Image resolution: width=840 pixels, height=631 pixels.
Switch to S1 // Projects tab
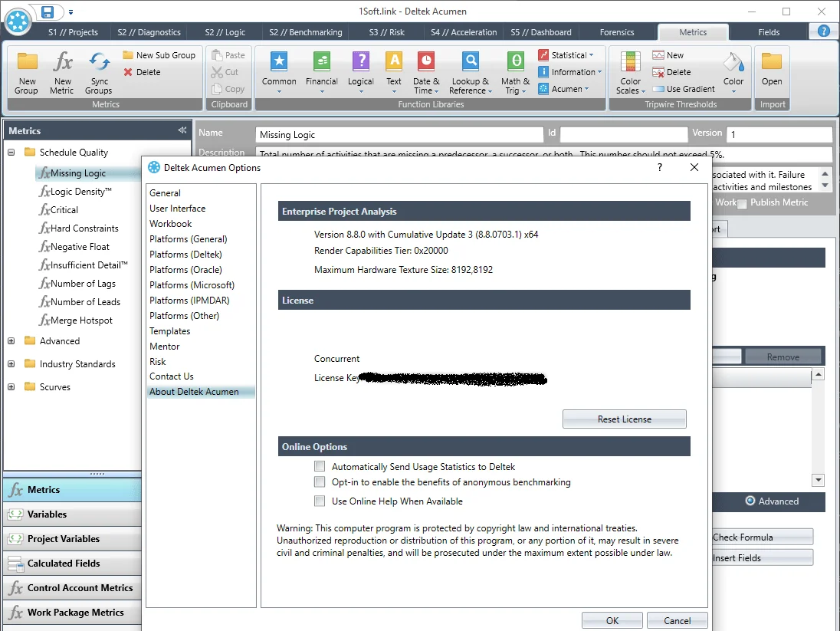coord(73,32)
